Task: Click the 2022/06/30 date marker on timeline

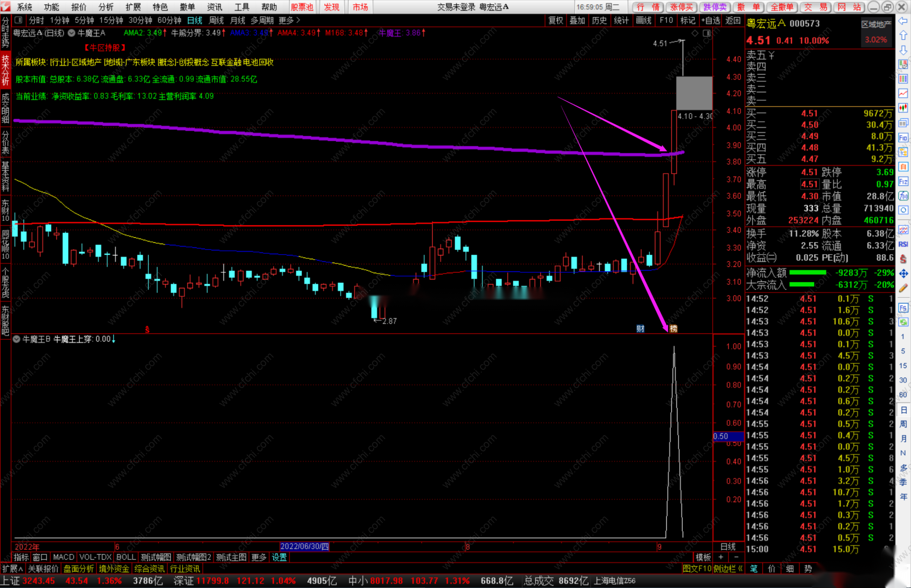Action: pyautogui.click(x=304, y=546)
